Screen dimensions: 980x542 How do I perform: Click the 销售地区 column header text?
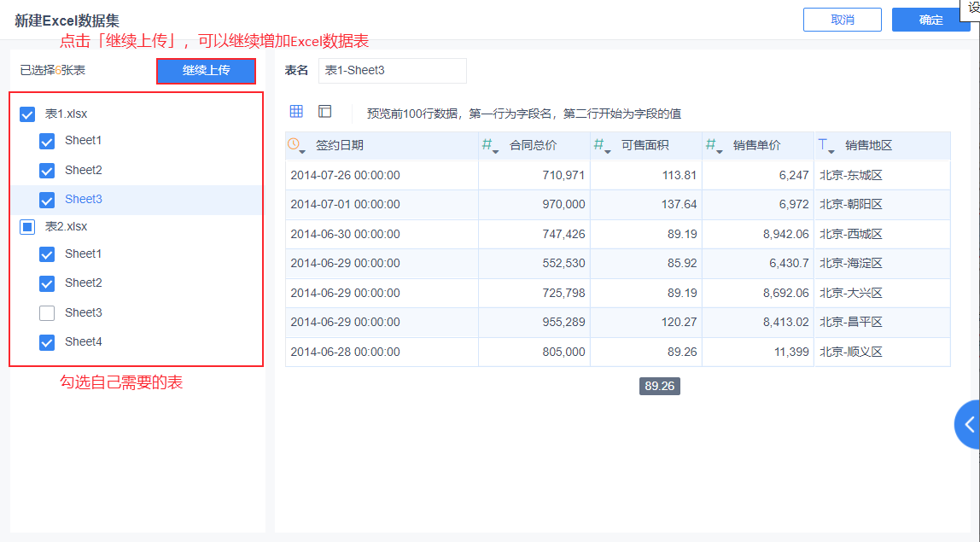(x=869, y=146)
